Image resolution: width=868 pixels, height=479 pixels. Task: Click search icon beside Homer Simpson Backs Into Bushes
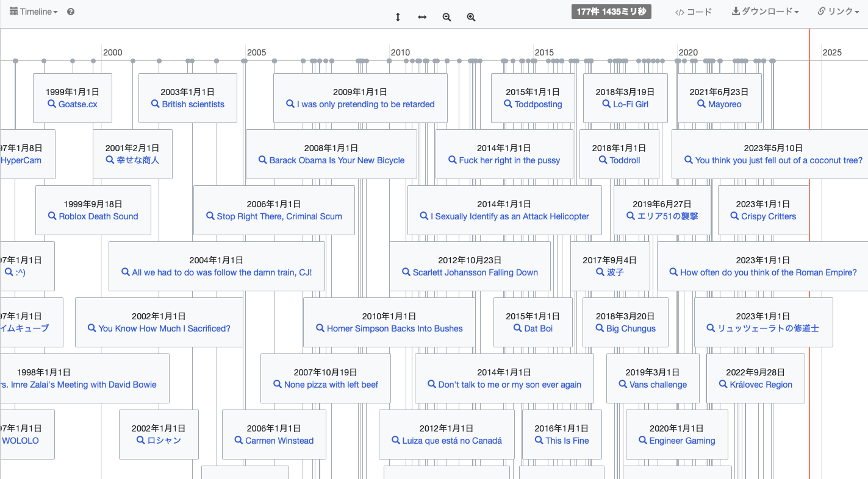pyautogui.click(x=320, y=328)
